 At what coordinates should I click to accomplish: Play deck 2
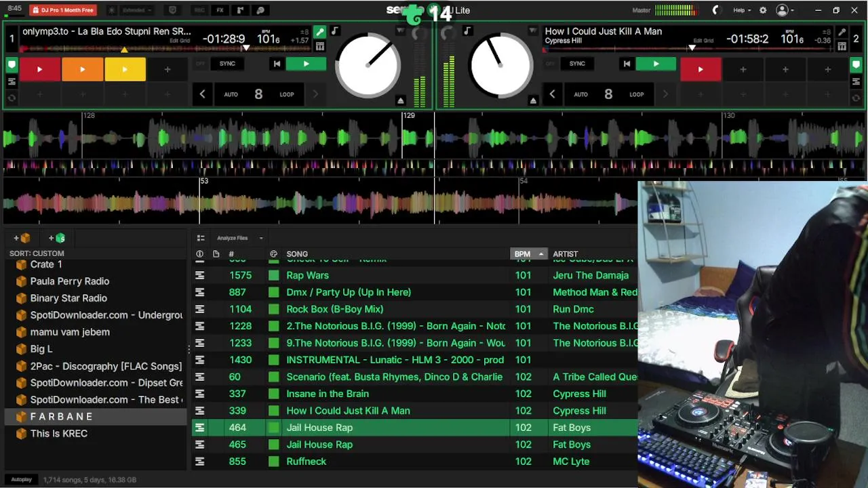tap(656, 64)
